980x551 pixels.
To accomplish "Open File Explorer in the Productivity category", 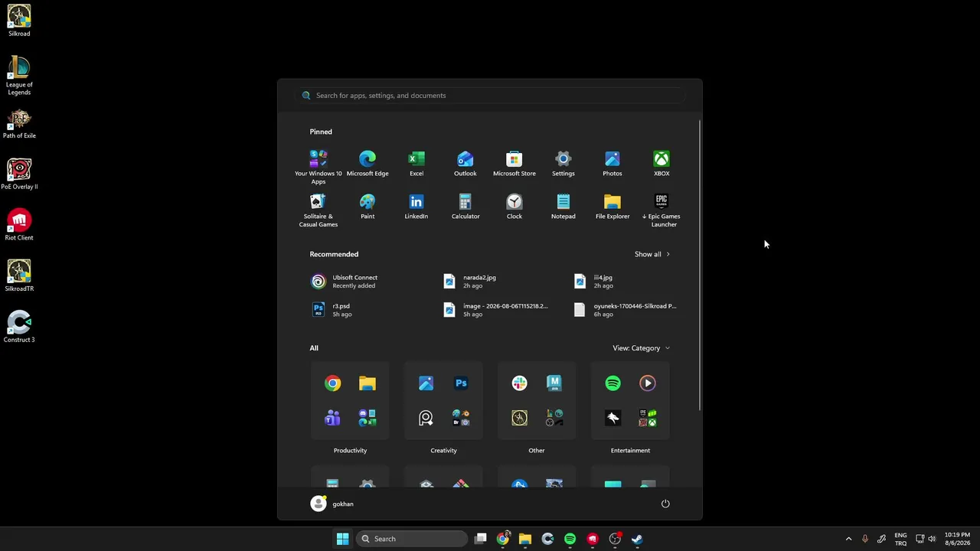I will 367,383.
